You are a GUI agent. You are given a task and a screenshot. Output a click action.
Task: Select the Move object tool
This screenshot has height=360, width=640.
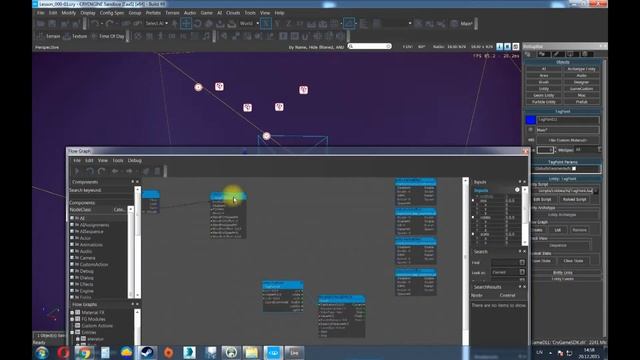tap(186, 23)
